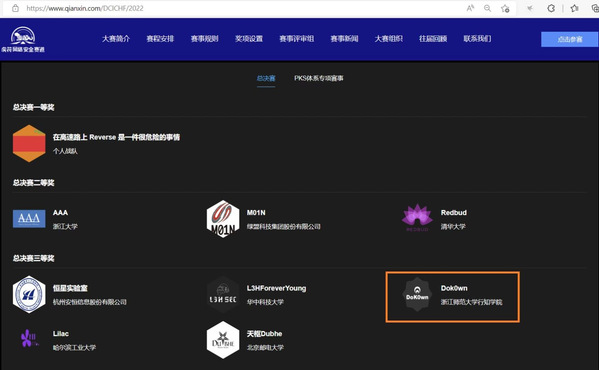Switch to the PKS体系专项赛事 tab
The image size is (599, 370).
click(x=319, y=78)
